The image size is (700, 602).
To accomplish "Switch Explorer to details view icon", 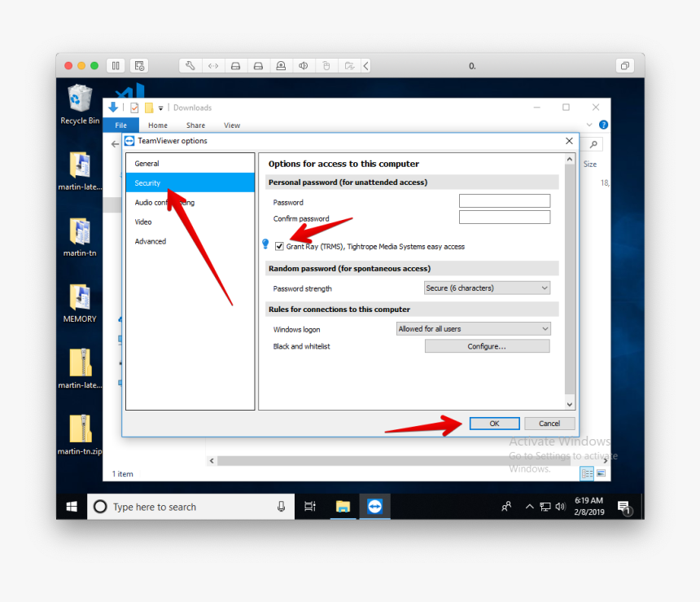I will coord(587,472).
